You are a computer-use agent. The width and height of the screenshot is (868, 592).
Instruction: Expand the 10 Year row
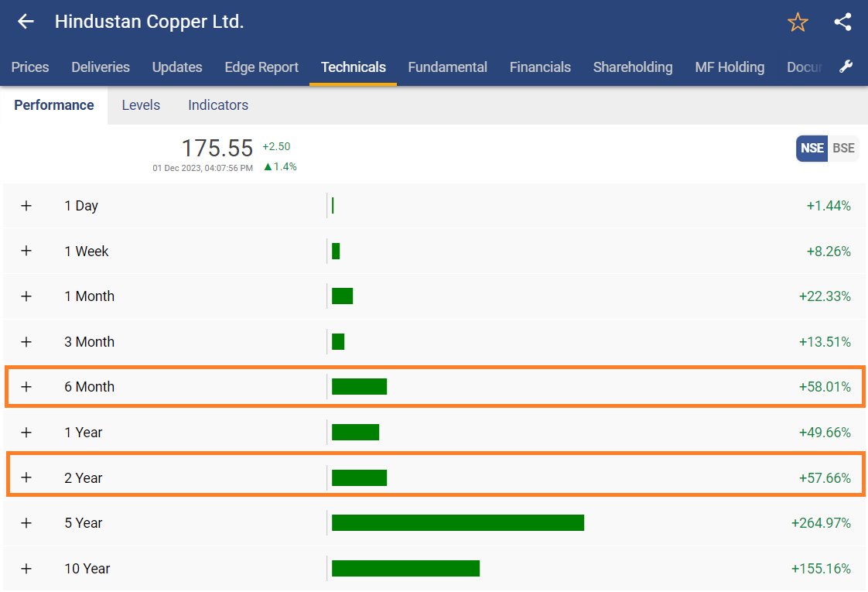tap(26, 568)
